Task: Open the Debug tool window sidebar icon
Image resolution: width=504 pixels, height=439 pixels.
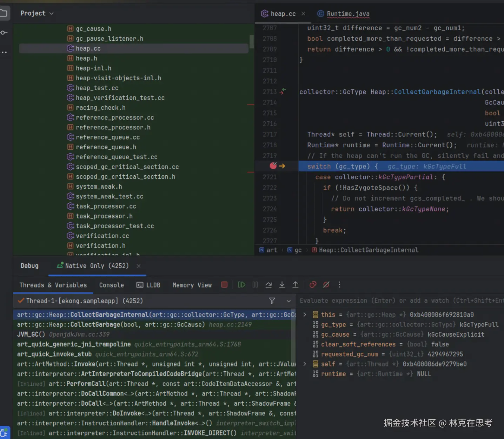Action: pos(4,433)
